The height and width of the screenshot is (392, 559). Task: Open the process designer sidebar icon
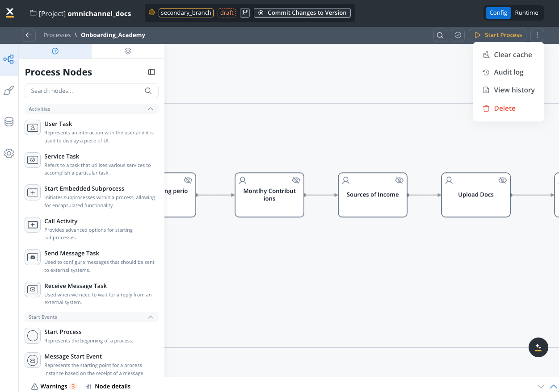point(8,59)
